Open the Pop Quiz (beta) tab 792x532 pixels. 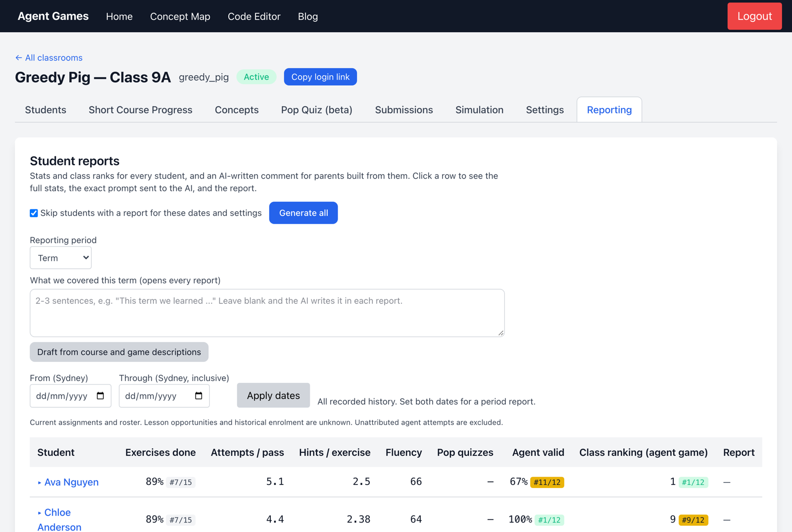tap(317, 110)
